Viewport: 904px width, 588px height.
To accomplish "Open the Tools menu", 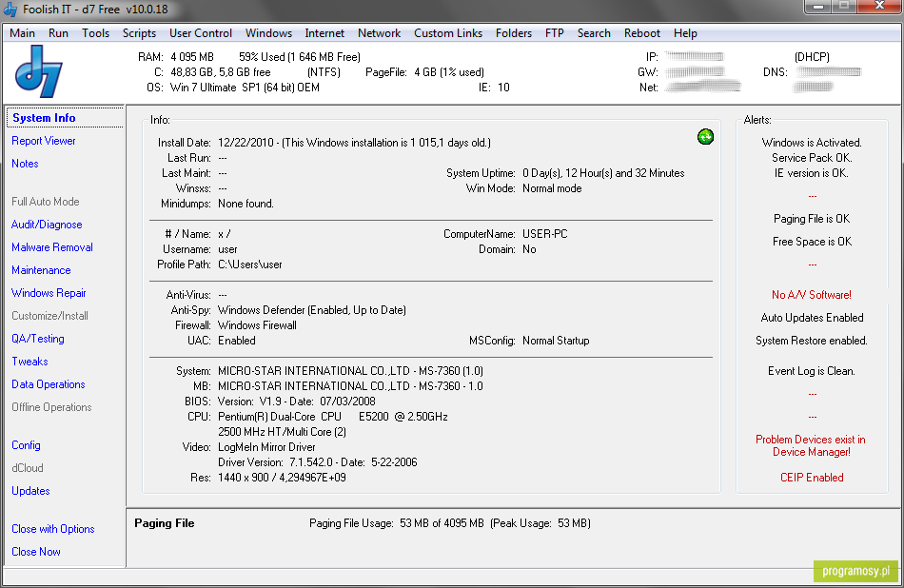I will point(96,33).
